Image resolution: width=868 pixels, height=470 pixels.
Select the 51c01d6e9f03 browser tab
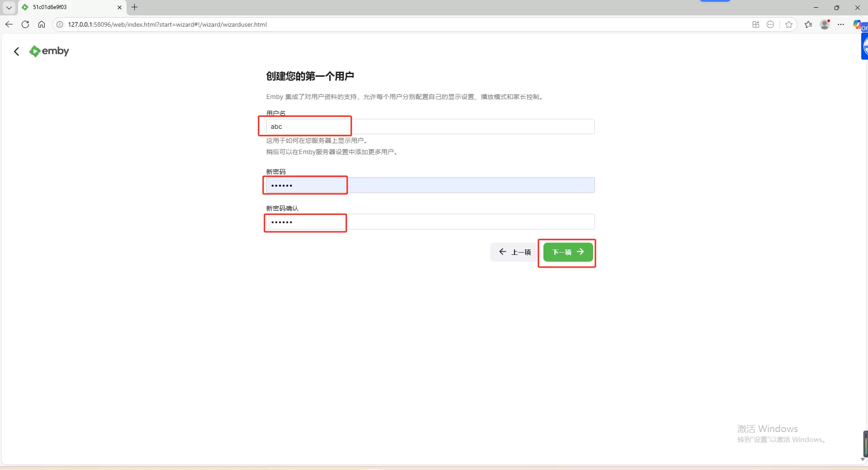tap(68, 7)
